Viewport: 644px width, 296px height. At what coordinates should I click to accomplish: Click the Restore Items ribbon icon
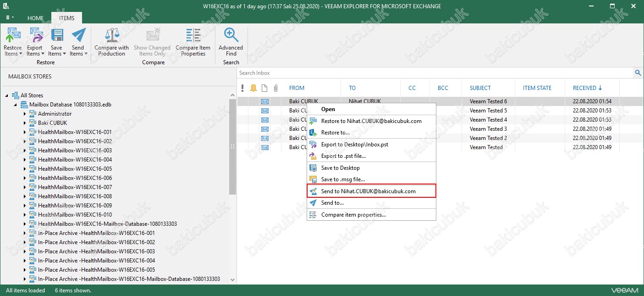click(13, 35)
